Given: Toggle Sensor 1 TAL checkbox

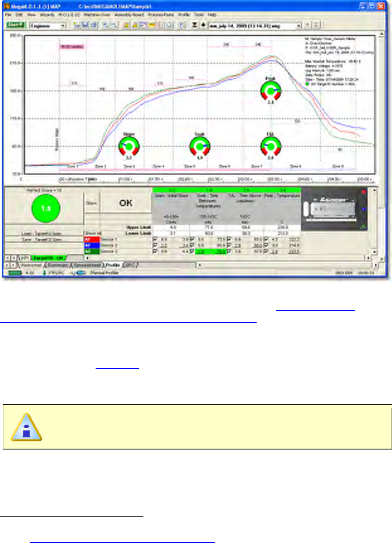Looking at the screenshot, I should pos(229,239).
